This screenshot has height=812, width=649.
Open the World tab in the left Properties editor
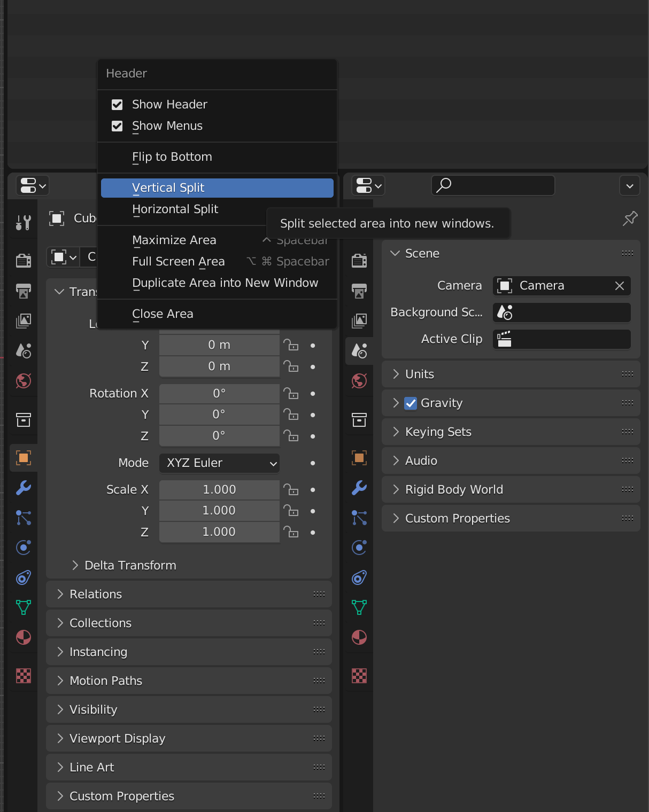click(x=24, y=381)
